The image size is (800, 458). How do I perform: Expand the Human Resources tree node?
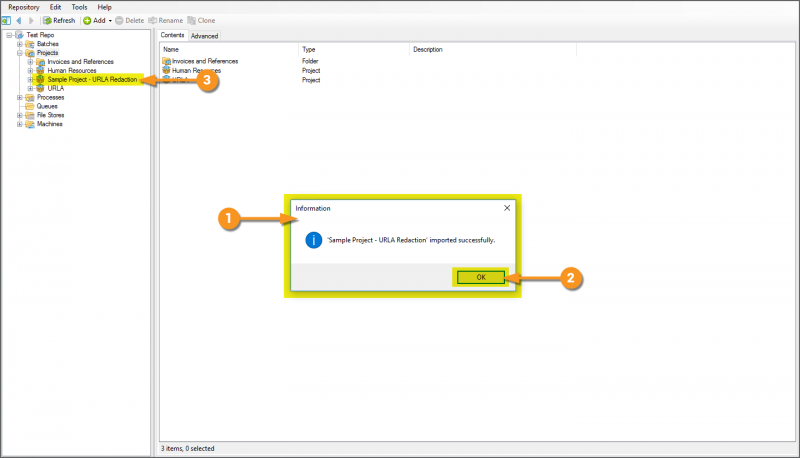click(x=31, y=71)
